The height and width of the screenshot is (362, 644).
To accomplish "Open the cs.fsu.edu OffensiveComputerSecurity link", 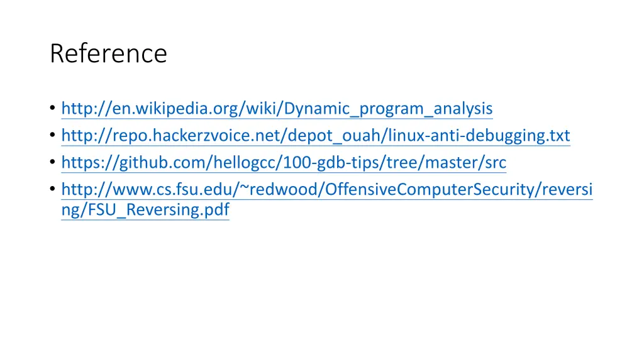I will 327,190.
